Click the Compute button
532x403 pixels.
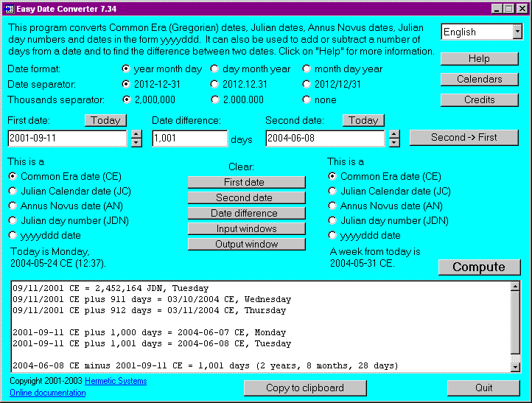pyautogui.click(x=479, y=267)
